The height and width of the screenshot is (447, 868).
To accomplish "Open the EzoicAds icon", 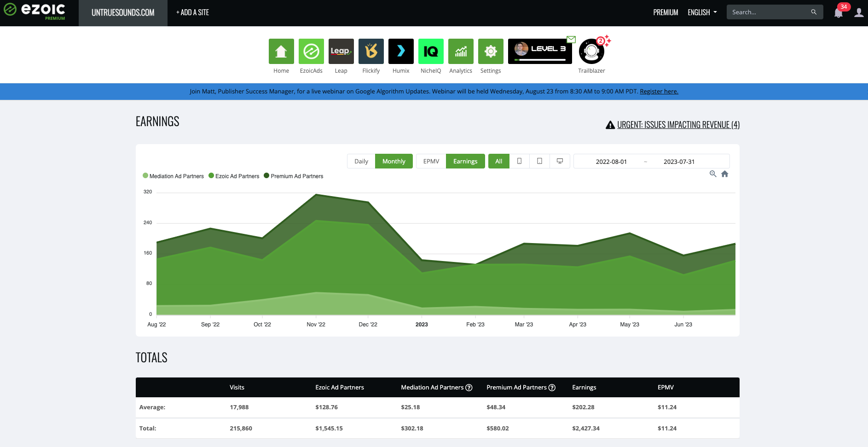I will [311, 51].
